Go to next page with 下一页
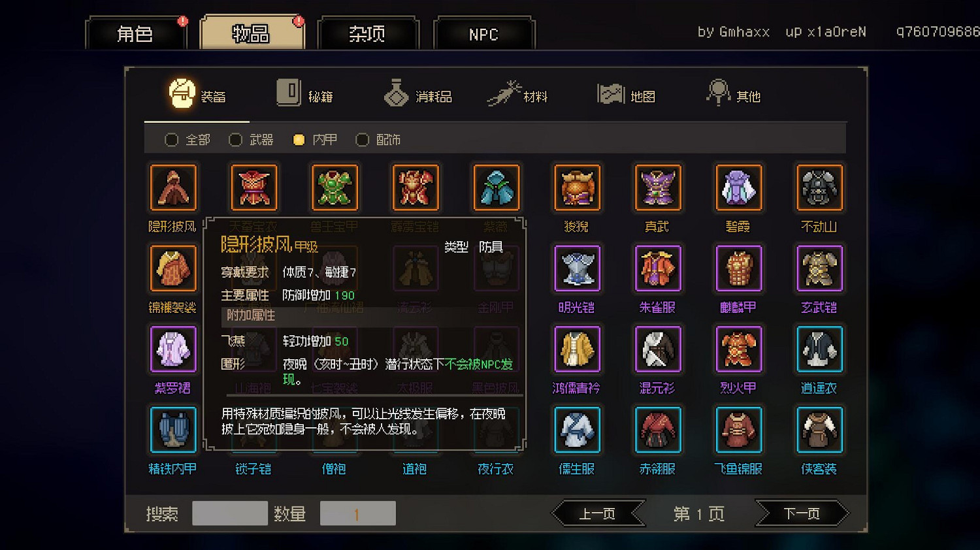The width and height of the screenshot is (980, 550). (802, 513)
